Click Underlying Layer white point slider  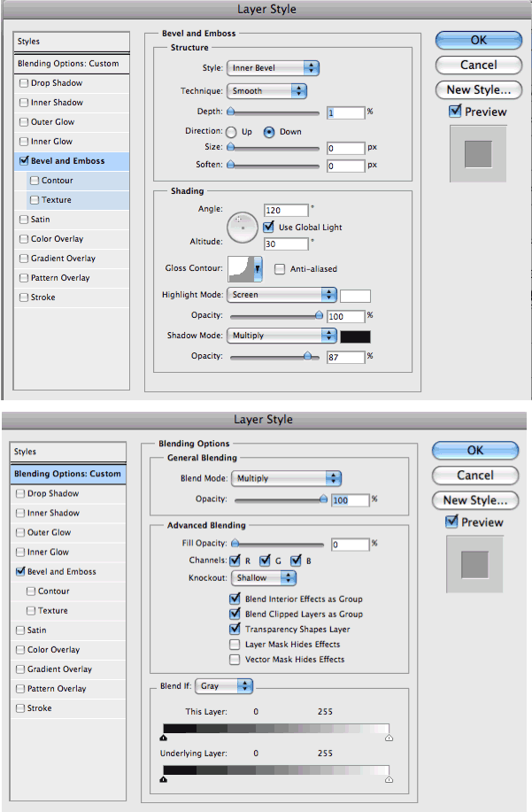click(389, 779)
